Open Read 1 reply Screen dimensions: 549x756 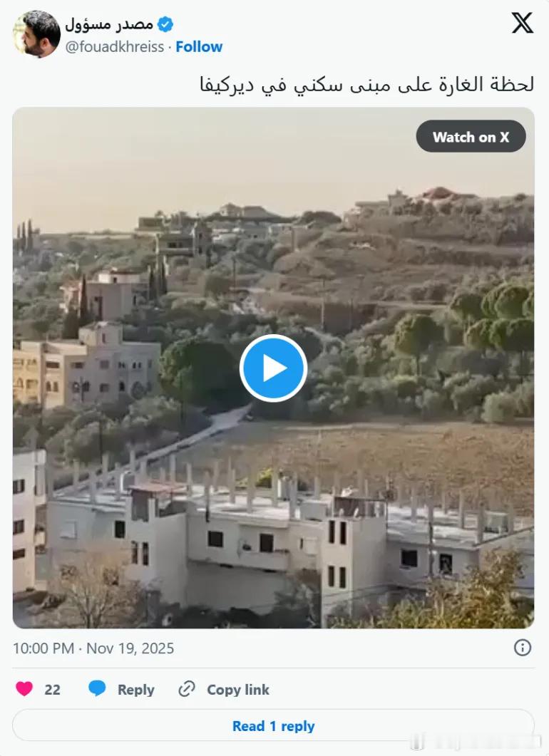[x=274, y=725]
